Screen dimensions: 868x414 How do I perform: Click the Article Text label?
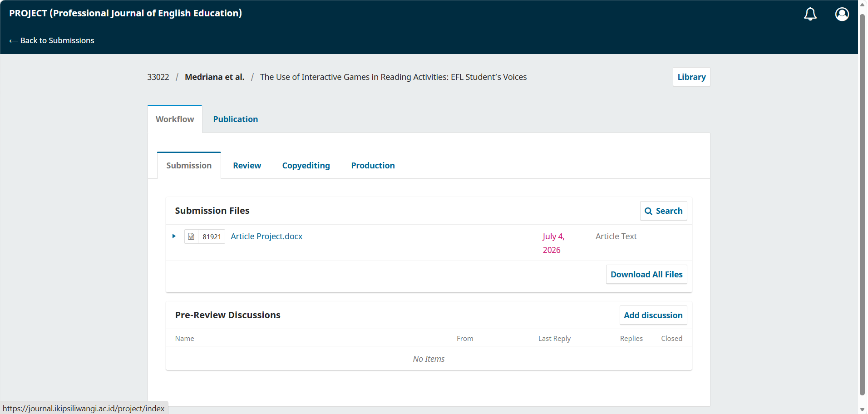616,236
